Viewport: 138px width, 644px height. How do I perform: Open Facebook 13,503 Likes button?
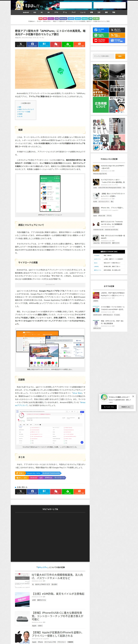click(101, 30)
